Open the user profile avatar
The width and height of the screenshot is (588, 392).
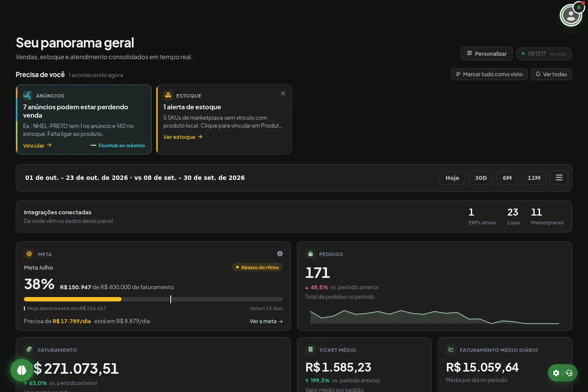tap(571, 16)
